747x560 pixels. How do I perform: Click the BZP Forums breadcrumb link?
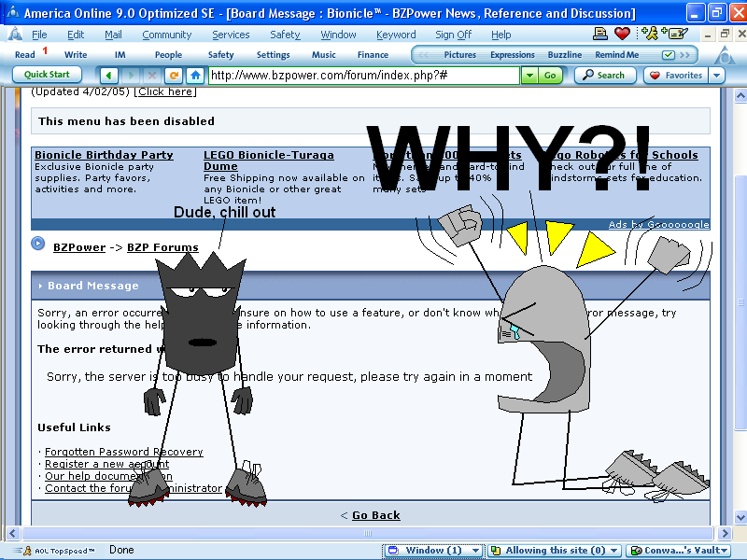click(162, 247)
